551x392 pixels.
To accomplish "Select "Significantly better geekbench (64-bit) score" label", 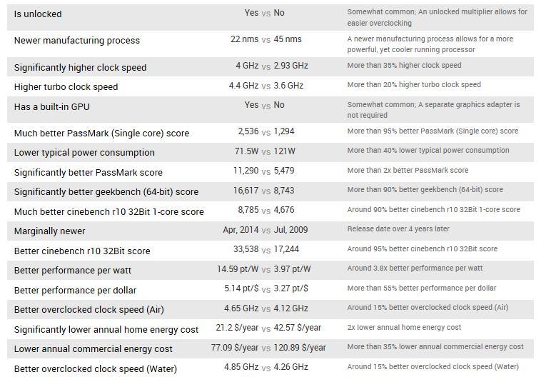I will point(106,192).
